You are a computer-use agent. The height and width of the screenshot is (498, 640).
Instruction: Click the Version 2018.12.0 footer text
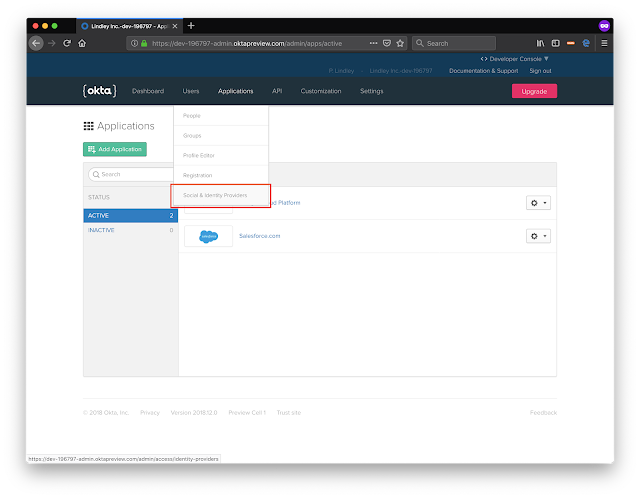(194, 413)
